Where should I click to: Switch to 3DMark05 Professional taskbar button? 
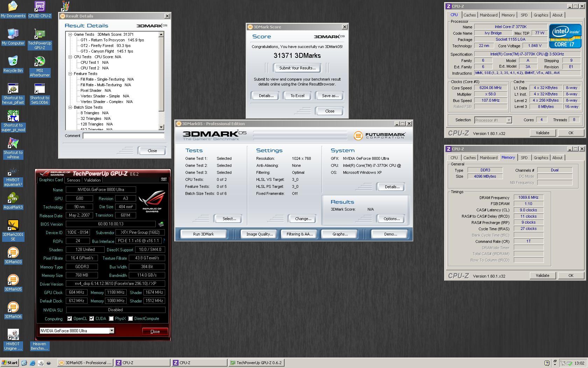click(85, 363)
